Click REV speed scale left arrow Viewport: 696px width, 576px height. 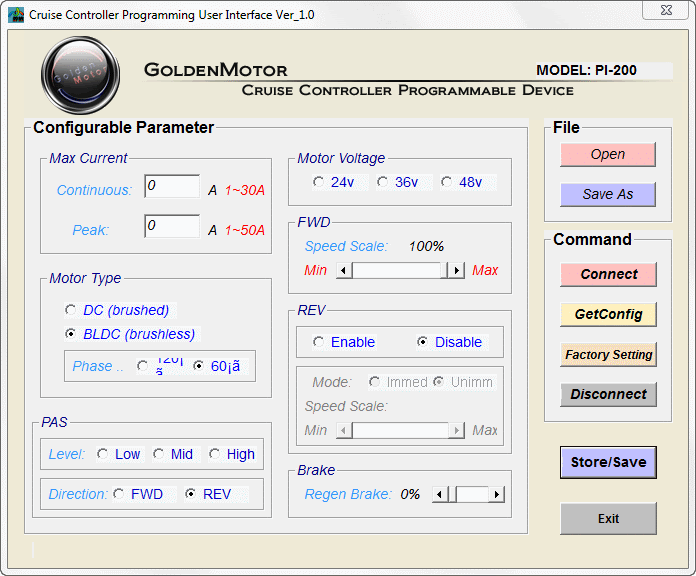(x=344, y=430)
